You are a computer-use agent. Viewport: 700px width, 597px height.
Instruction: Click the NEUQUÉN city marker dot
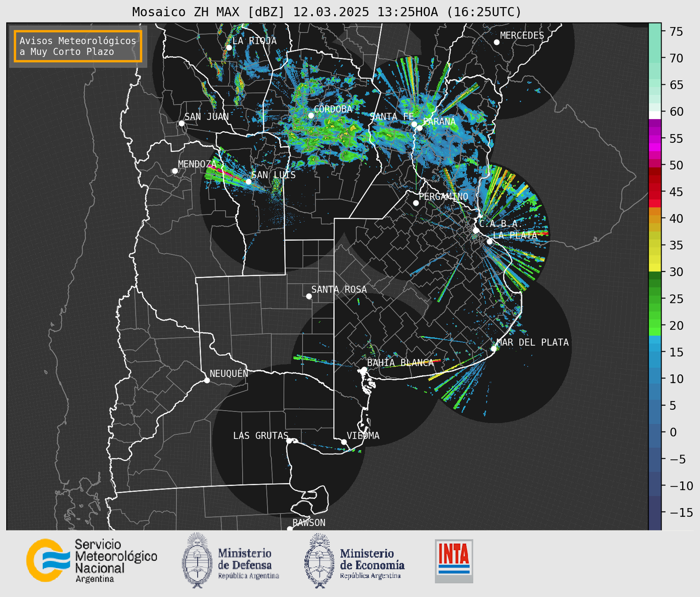[x=207, y=380]
